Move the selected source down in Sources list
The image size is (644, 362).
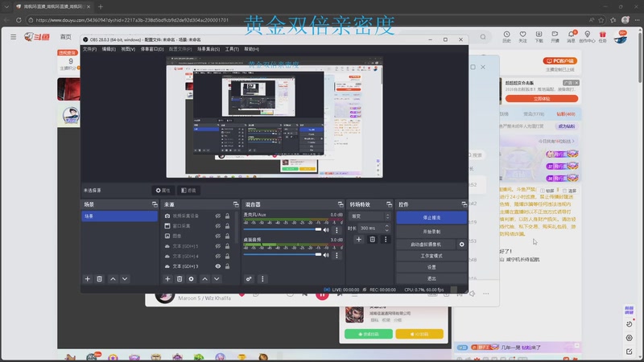pos(217,279)
